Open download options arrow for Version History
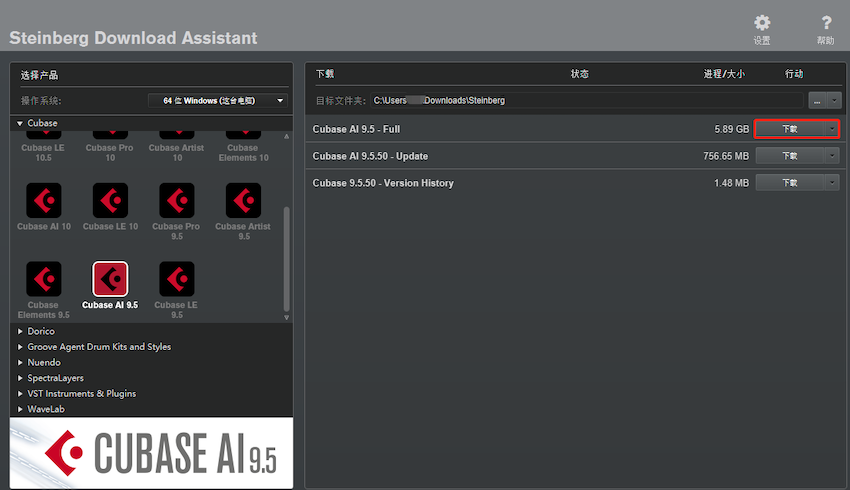This screenshot has width=850, height=490. [x=832, y=183]
